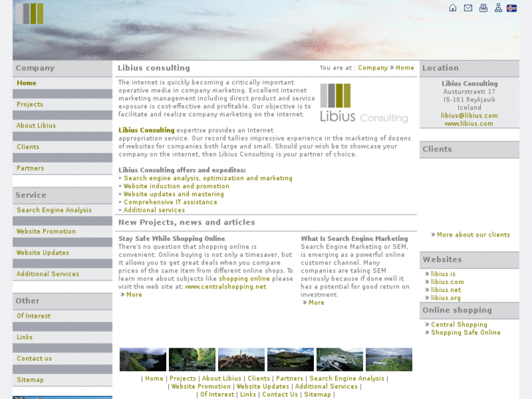Click the email envelope icon in header
This screenshot has height=399, width=532.
click(468, 8)
